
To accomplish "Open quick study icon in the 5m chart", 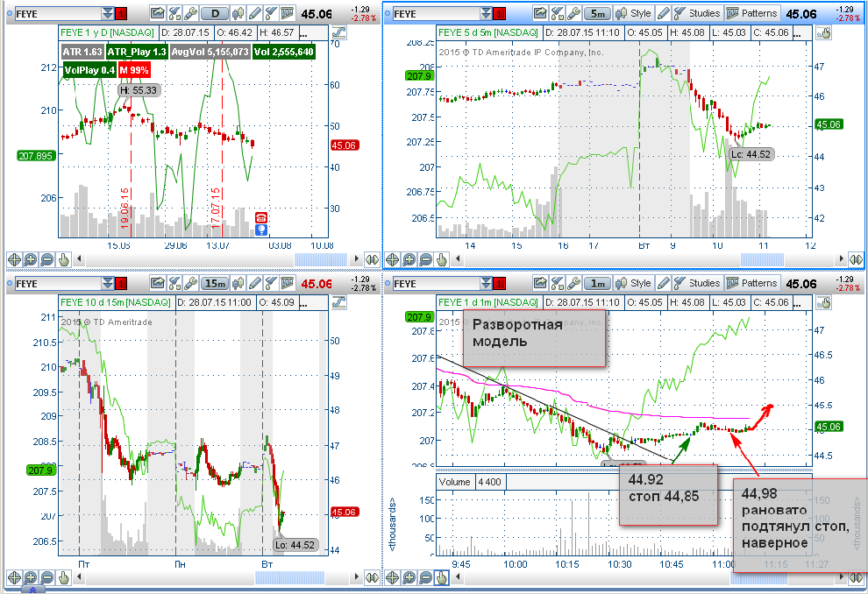I will click(558, 13).
